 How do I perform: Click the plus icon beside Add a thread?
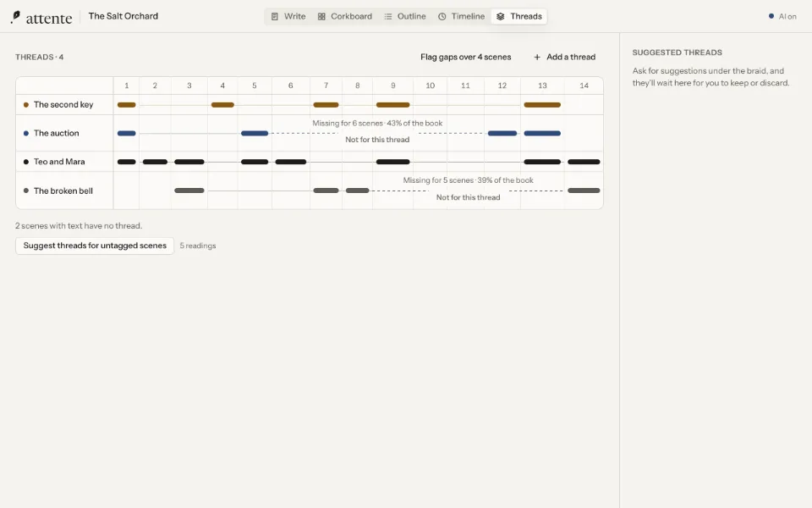tap(537, 57)
